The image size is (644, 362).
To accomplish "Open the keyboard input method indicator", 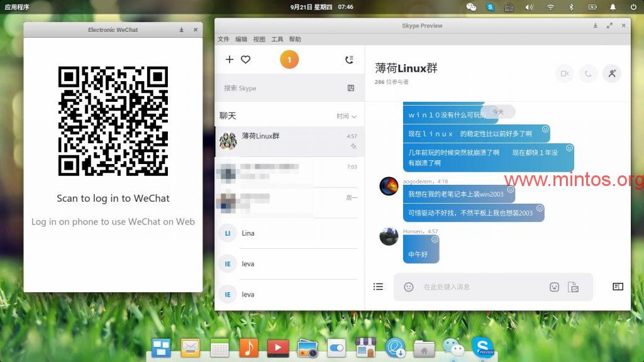I will tap(509, 7).
